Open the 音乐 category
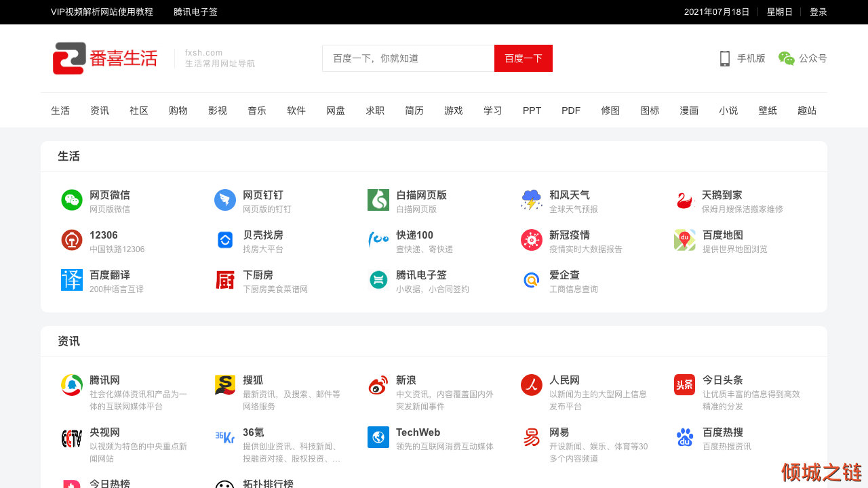868x488 pixels. point(257,110)
